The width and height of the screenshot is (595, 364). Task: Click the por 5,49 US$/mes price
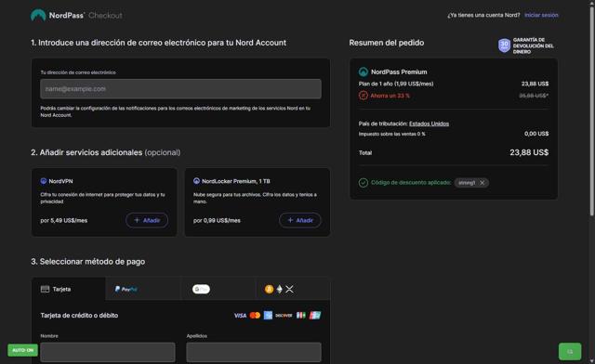tap(64, 220)
